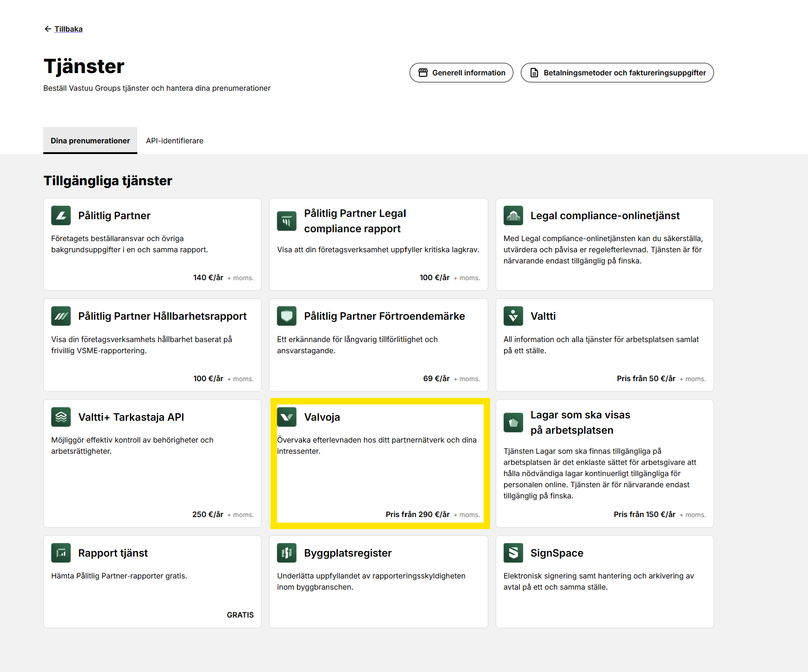Click the 250 €/år price text
Image resolution: width=808 pixels, height=672 pixels.
[208, 514]
